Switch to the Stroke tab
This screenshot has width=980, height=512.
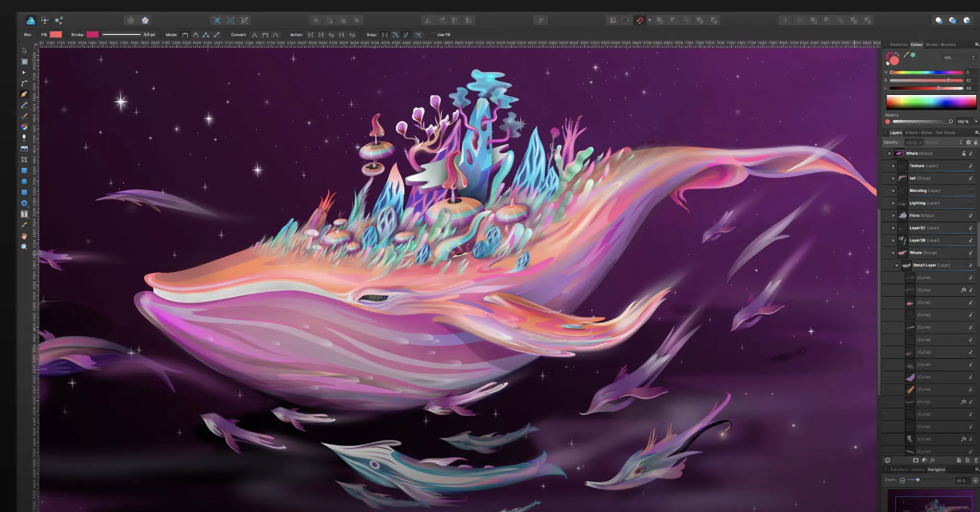coord(931,44)
